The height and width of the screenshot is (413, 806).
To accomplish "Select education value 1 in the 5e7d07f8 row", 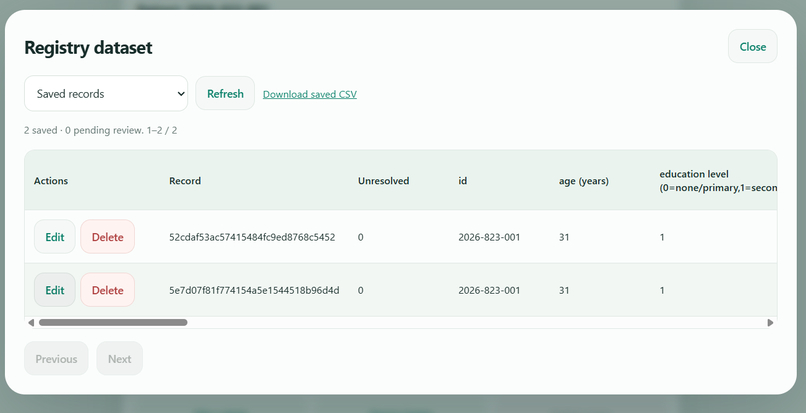I will [662, 290].
